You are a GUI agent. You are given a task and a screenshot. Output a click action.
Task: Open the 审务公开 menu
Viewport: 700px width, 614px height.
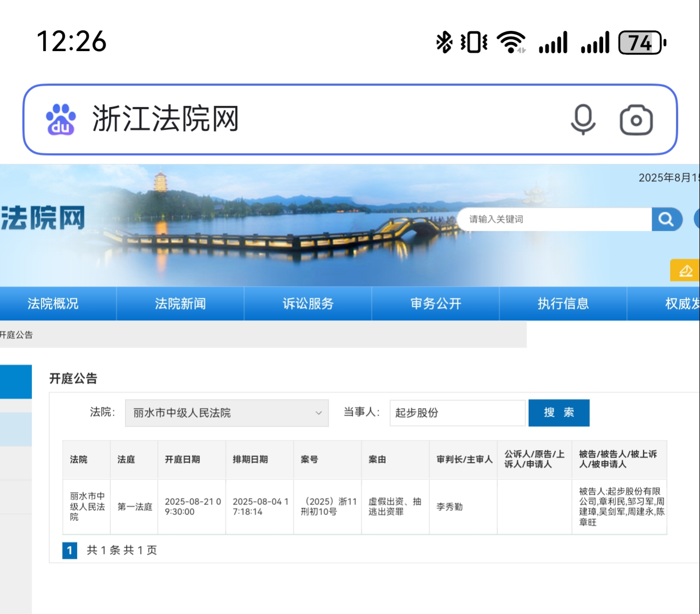coord(436,304)
